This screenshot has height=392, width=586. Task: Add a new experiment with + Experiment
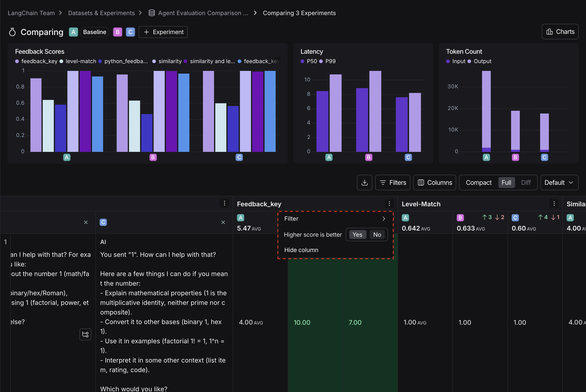[163, 32]
